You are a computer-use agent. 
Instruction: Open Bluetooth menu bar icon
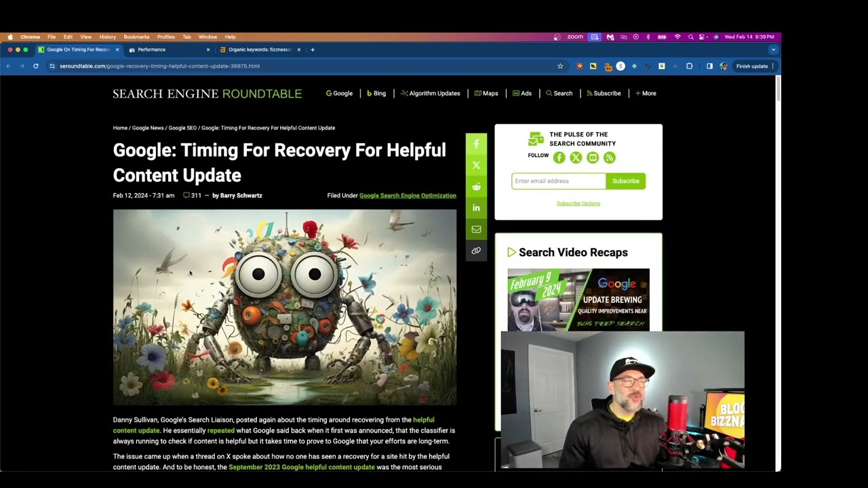[x=648, y=37]
